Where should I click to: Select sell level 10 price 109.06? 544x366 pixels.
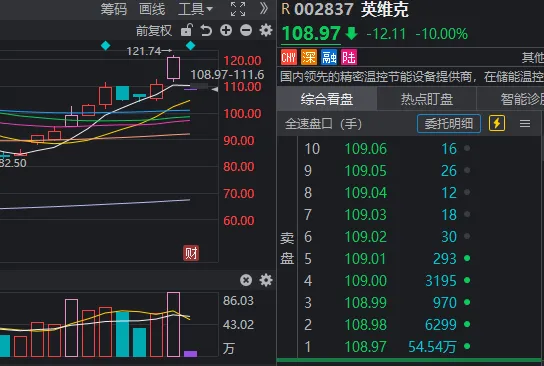(366, 149)
